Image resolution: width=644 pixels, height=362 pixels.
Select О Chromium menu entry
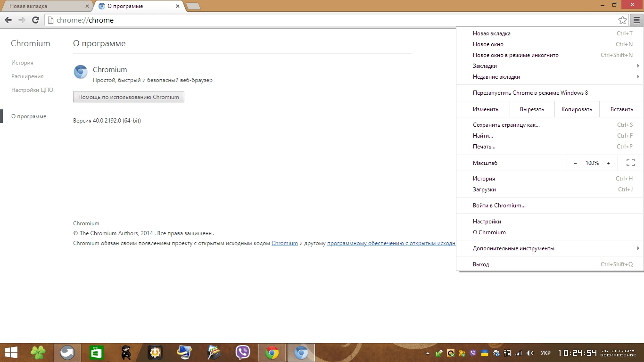coord(550,232)
